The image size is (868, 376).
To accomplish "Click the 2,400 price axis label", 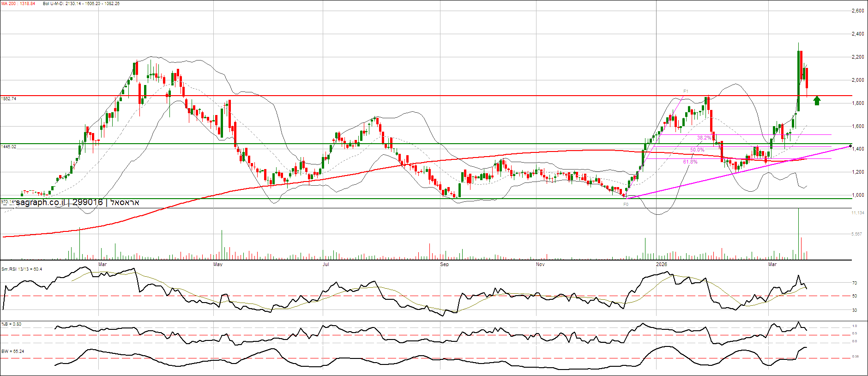I will (857, 34).
